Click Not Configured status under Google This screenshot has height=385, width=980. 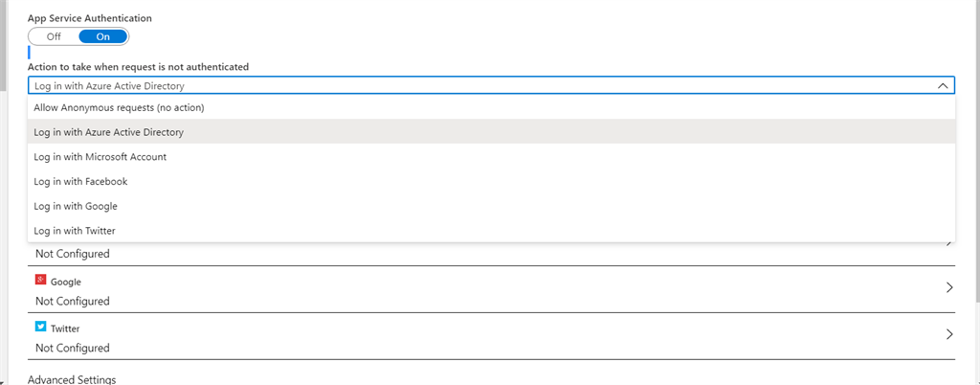[73, 301]
